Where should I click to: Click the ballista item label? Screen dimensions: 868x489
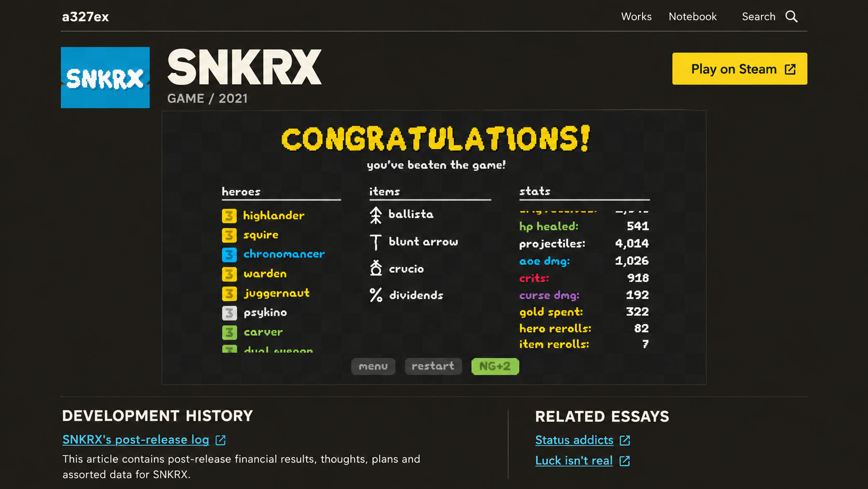pos(411,214)
